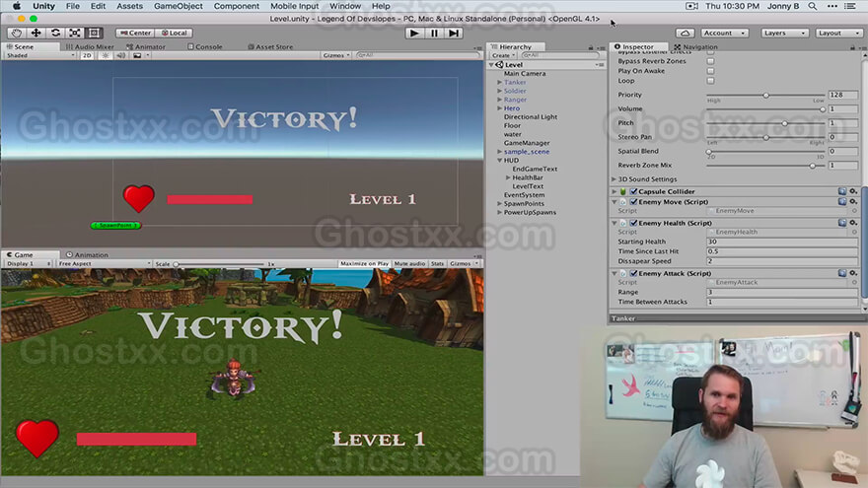The height and width of the screenshot is (488, 868).
Task: Toggle scene lighting sun icon
Action: point(106,55)
